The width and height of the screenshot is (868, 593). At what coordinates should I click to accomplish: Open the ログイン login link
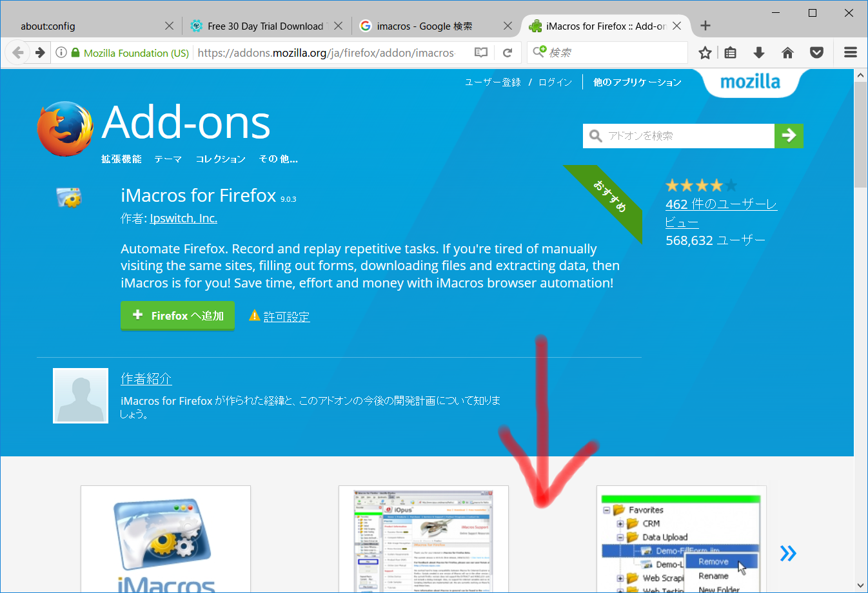[x=555, y=83]
